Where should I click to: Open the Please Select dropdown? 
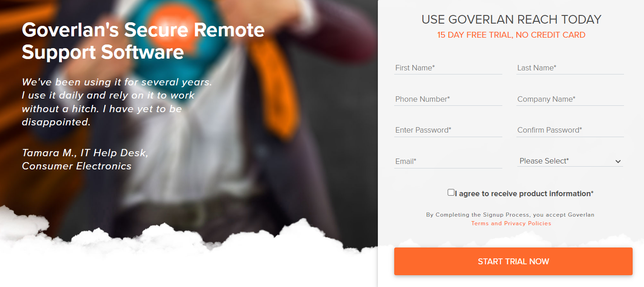point(570,161)
